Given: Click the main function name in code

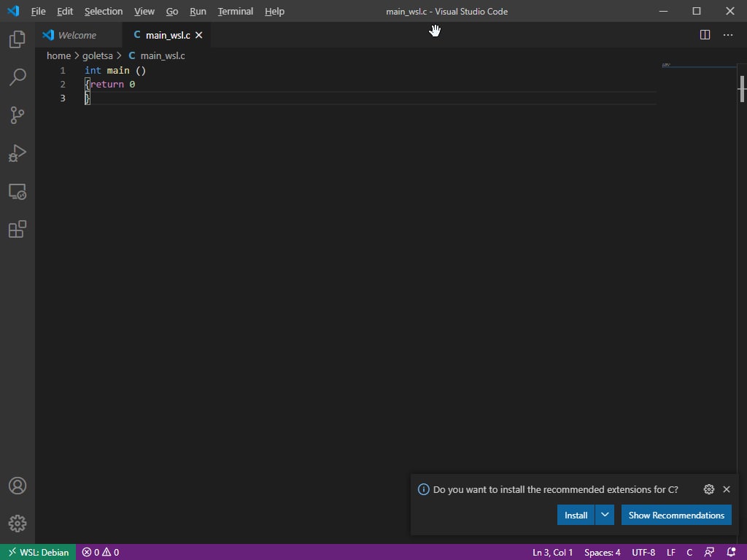Looking at the screenshot, I should (118, 71).
